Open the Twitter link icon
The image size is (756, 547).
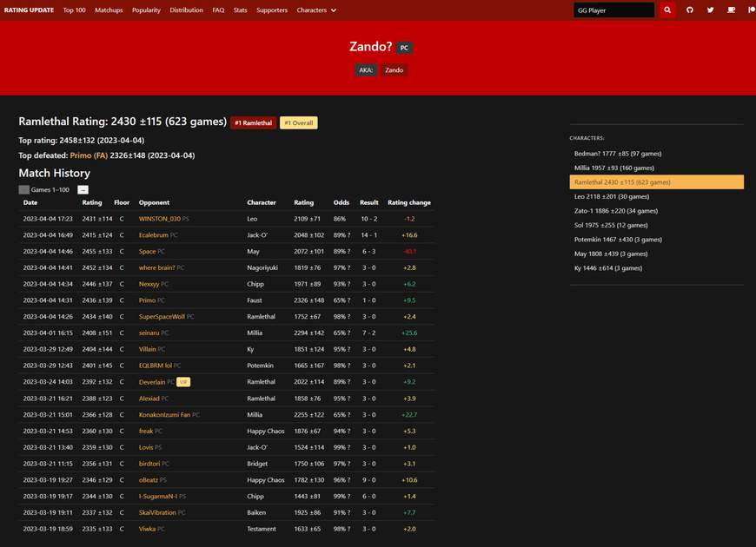pyautogui.click(x=710, y=10)
